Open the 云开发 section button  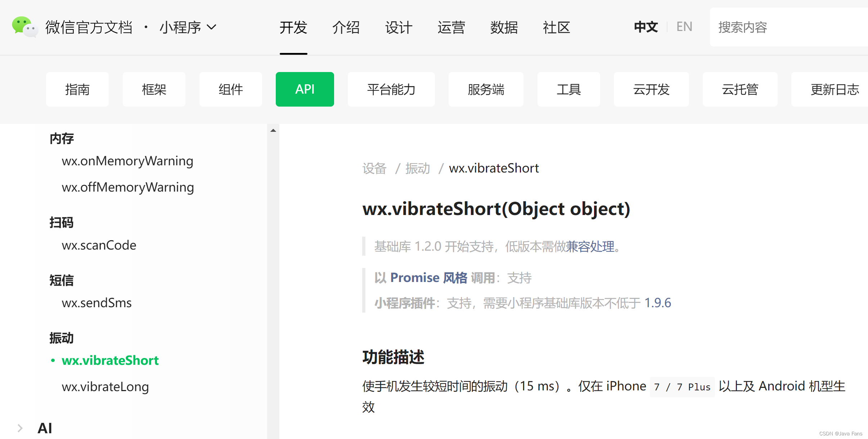pos(651,89)
